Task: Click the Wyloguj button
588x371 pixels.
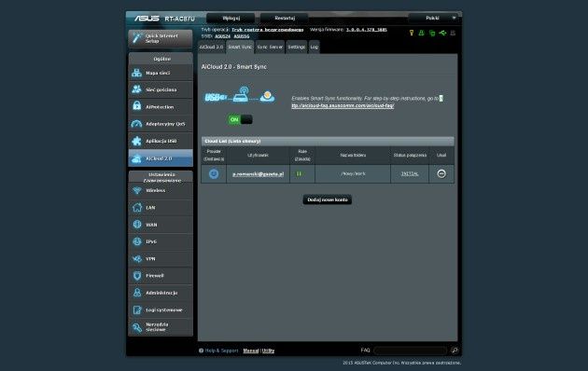Action: 231,18
